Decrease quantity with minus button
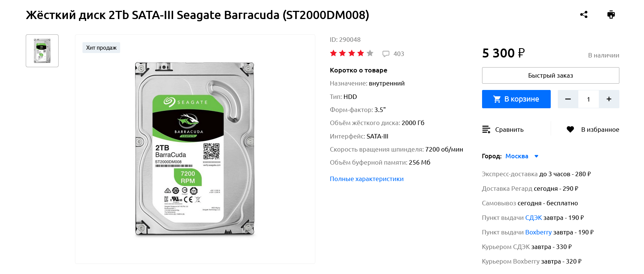This screenshot has width=644, height=274. [568, 99]
